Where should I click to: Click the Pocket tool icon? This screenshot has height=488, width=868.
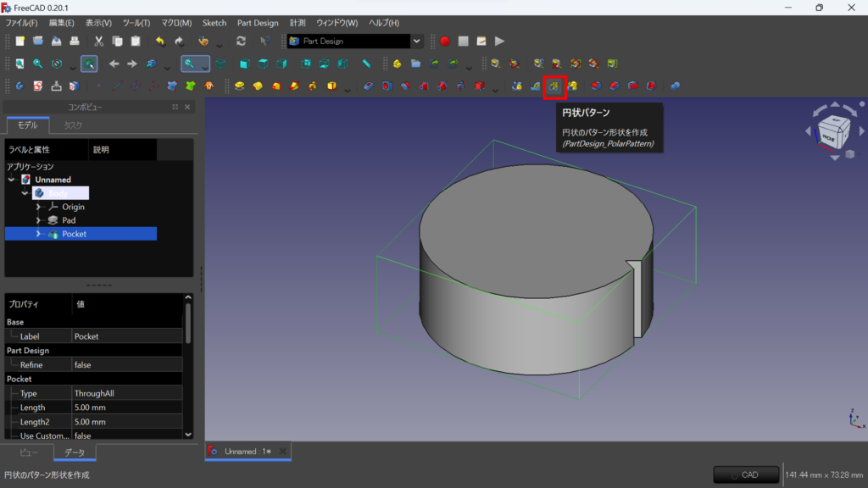(369, 86)
